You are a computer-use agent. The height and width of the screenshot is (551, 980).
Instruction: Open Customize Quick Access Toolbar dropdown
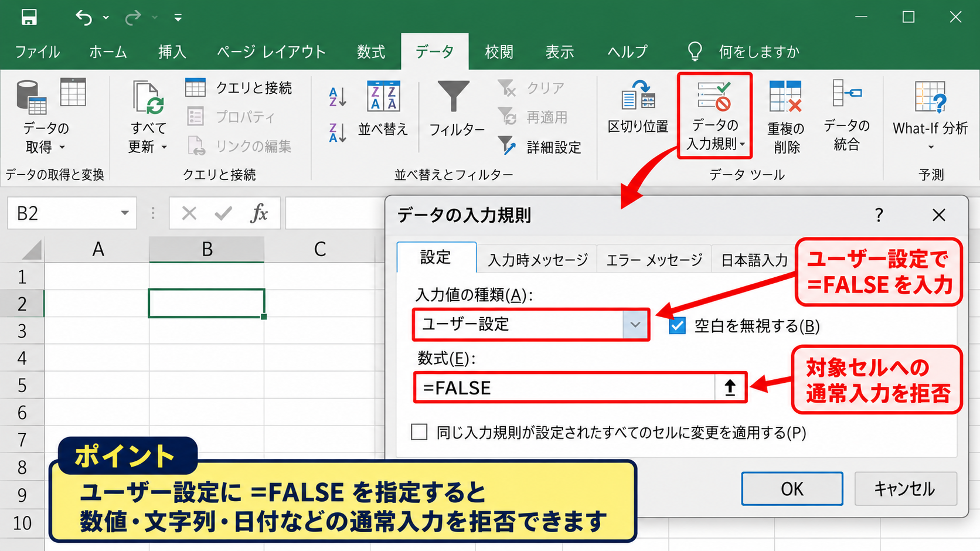pos(178,18)
